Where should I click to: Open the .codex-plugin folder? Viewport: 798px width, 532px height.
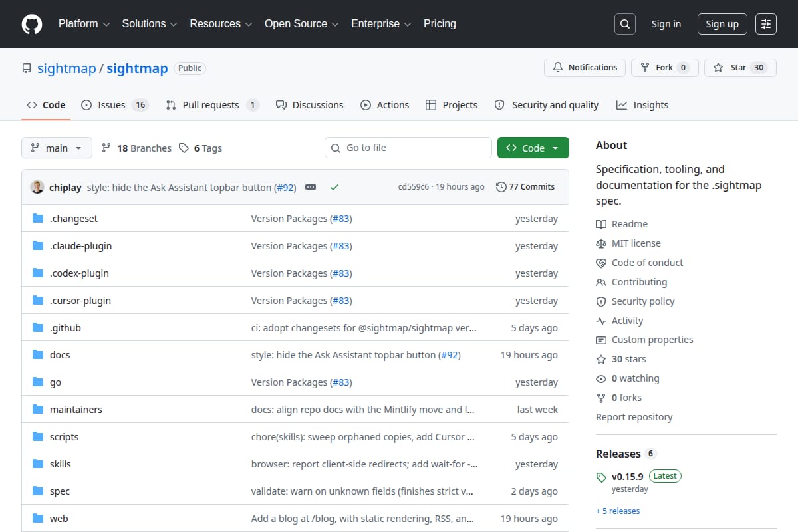[79, 273]
